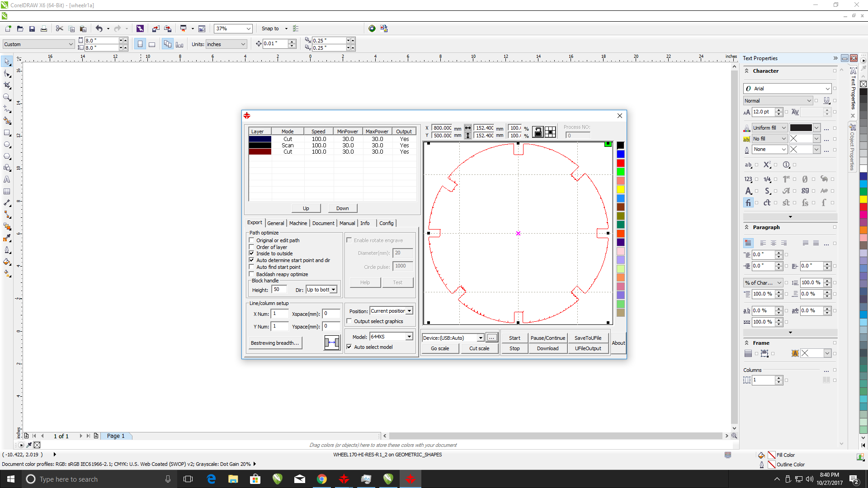Click the Undo arrow icon
Image resolution: width=868 pixels, height=488 pixels.
tap(99, 28)
